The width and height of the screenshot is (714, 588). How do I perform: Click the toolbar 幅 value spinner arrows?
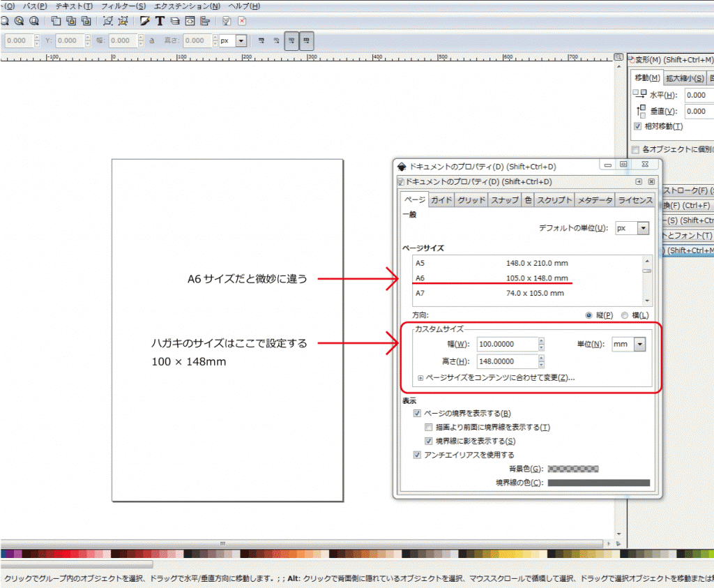(141, 40)
